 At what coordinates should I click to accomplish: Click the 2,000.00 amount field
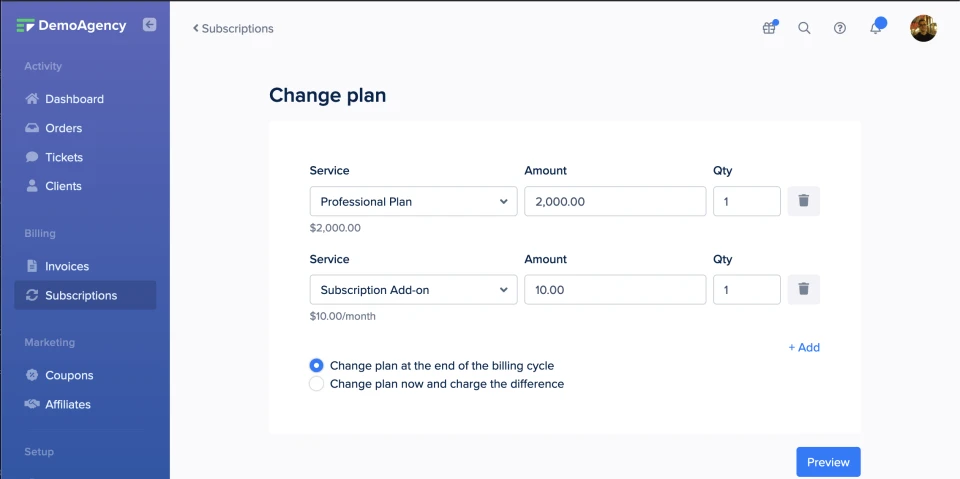click(615, 201)
